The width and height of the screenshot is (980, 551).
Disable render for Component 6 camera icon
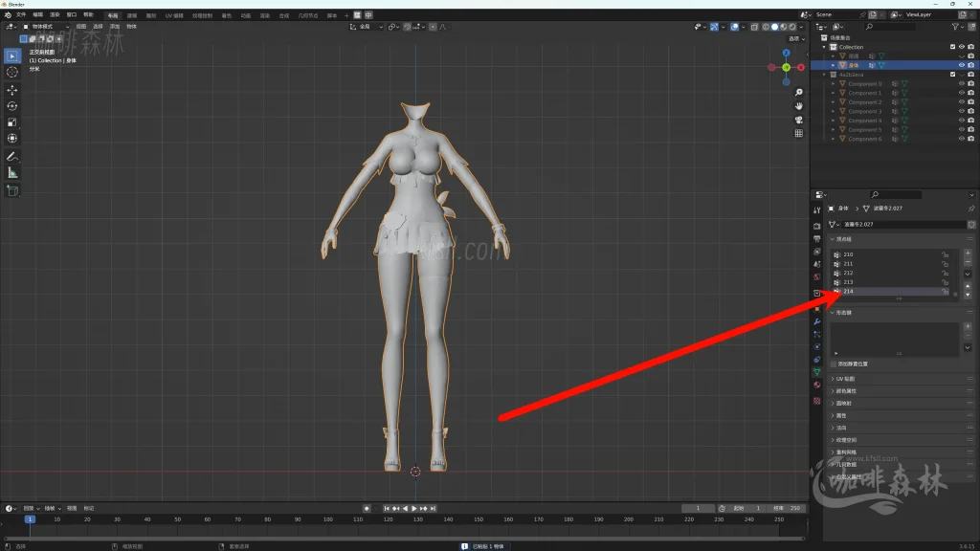coord(970,139)
